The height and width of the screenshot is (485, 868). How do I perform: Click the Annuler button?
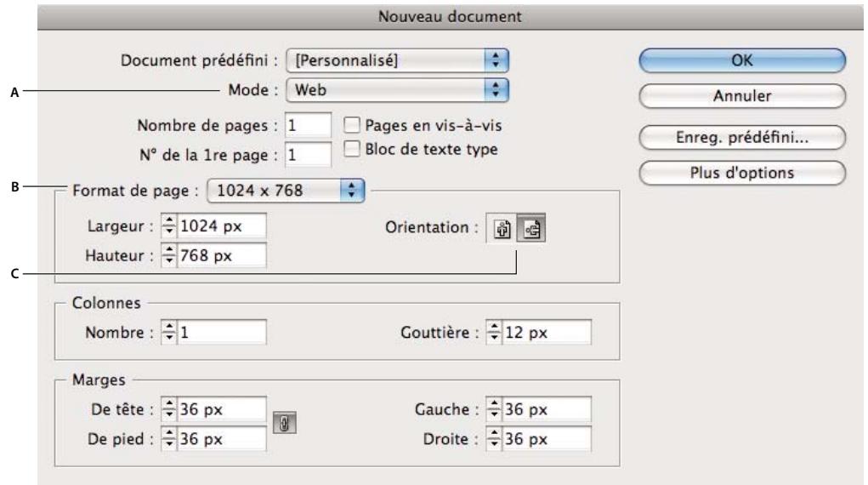[x=742, y=95]
